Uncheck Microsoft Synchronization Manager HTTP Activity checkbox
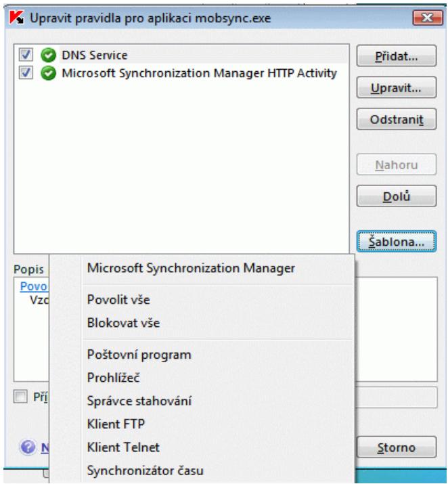448x484 pixels. click(26, 73)
